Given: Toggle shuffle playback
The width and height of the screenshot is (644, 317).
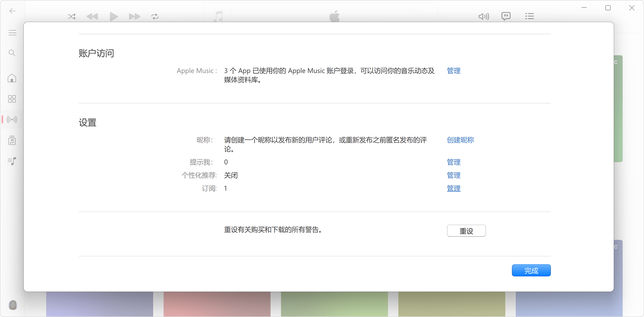Looking at the screenshot, I should coord(72,16).
